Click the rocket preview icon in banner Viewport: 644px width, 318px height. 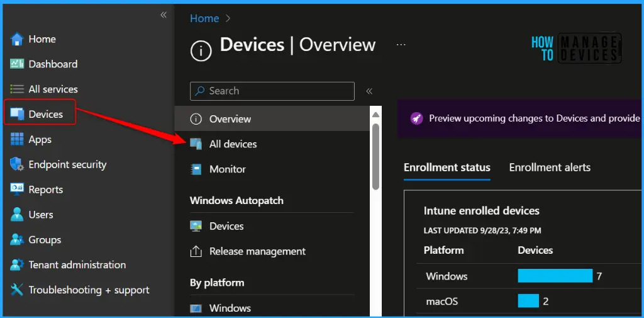click(416, 118)
